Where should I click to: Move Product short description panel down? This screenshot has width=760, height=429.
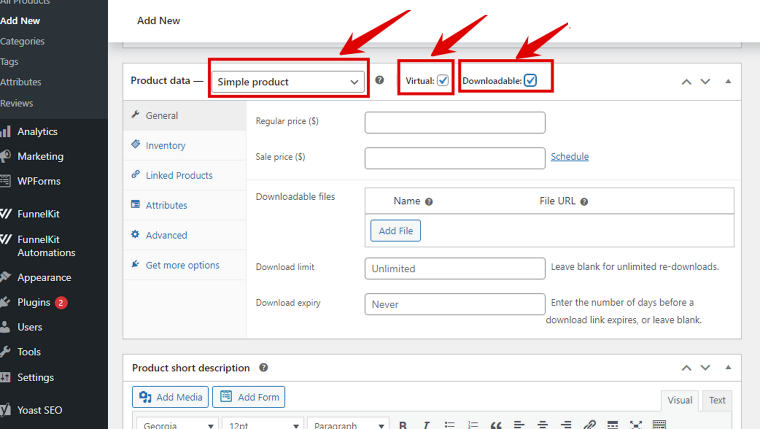coord(705,368)
